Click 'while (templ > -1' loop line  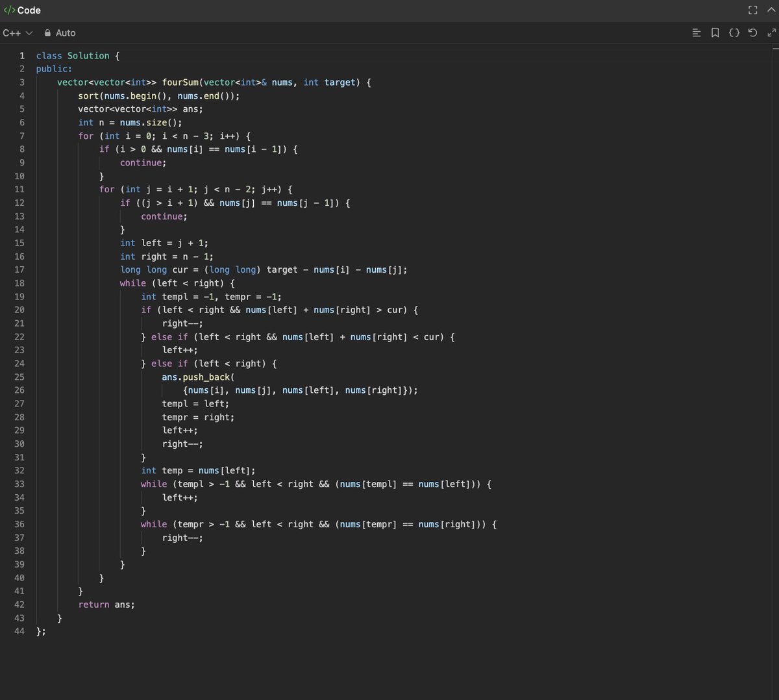[x=316, y=484]
